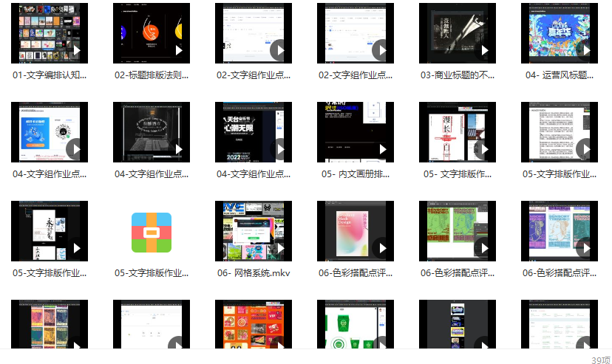Click the 05- 内文画册排 file name
The width and height of the screenshot is (612, 364).
(356, 174)
